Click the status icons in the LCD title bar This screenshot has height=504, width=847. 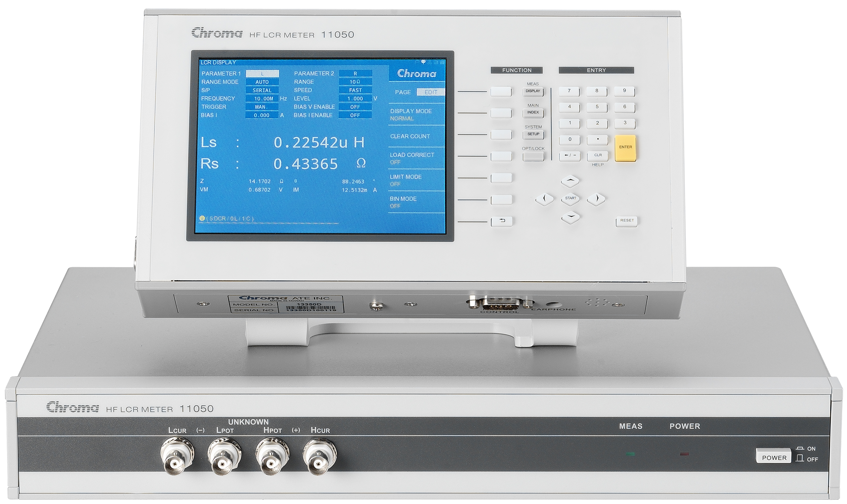[430, 62]
